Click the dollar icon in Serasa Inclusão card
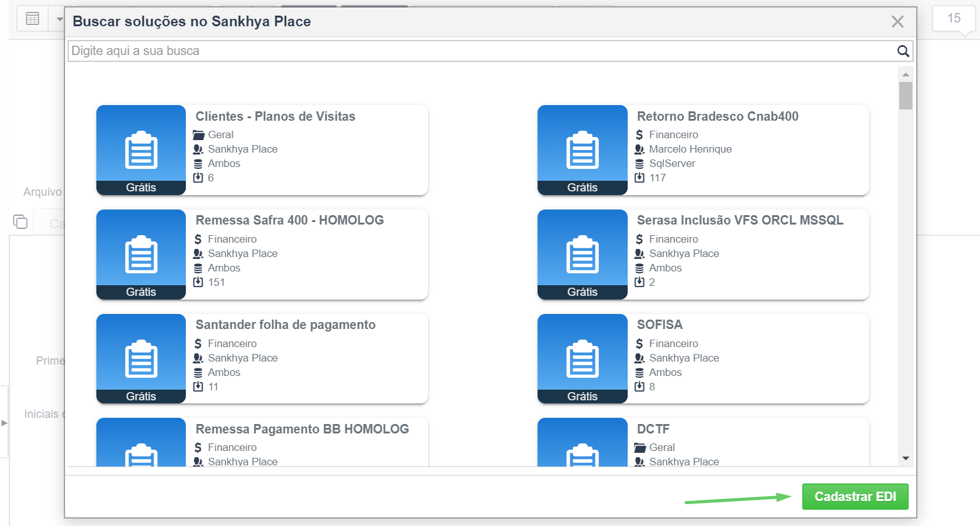 [640, 239]
